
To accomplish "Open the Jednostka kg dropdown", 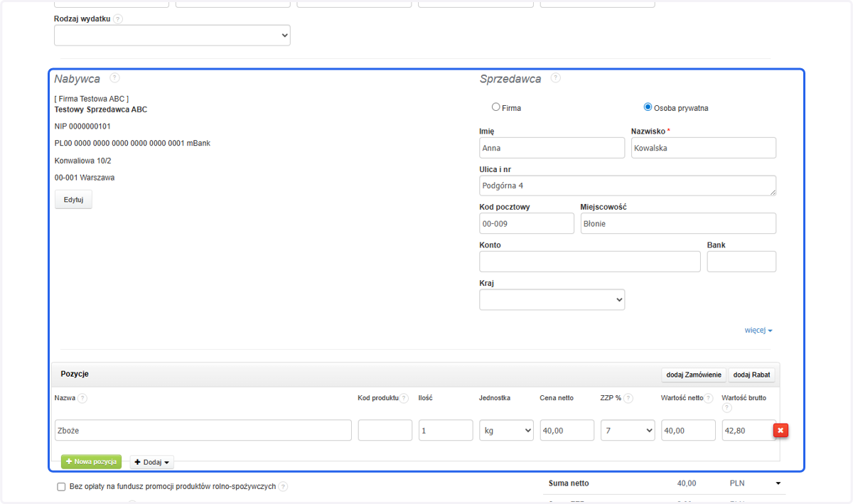I will click(506, 430).
